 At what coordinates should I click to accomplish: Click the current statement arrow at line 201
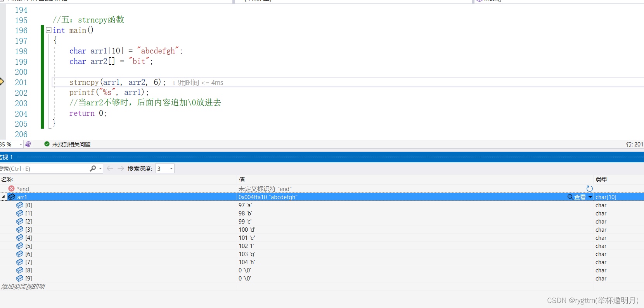pos(2,82)
